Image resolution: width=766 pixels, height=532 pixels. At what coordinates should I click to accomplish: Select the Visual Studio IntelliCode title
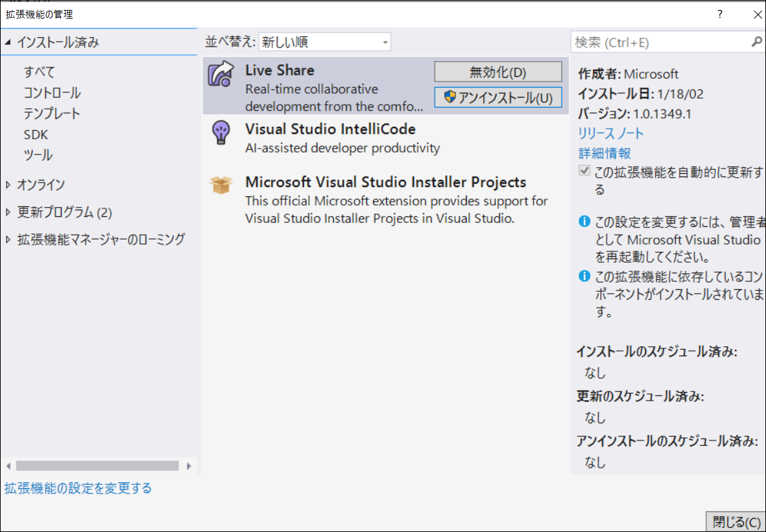point(331,129)
